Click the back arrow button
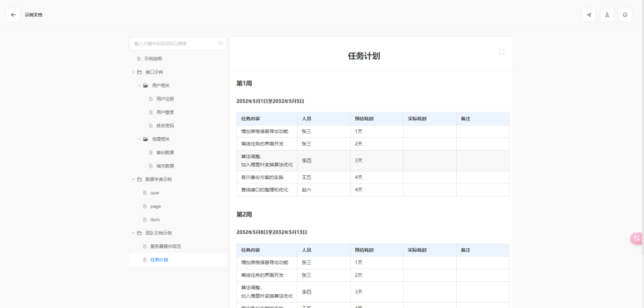644x308 pixels. [13, 15]
